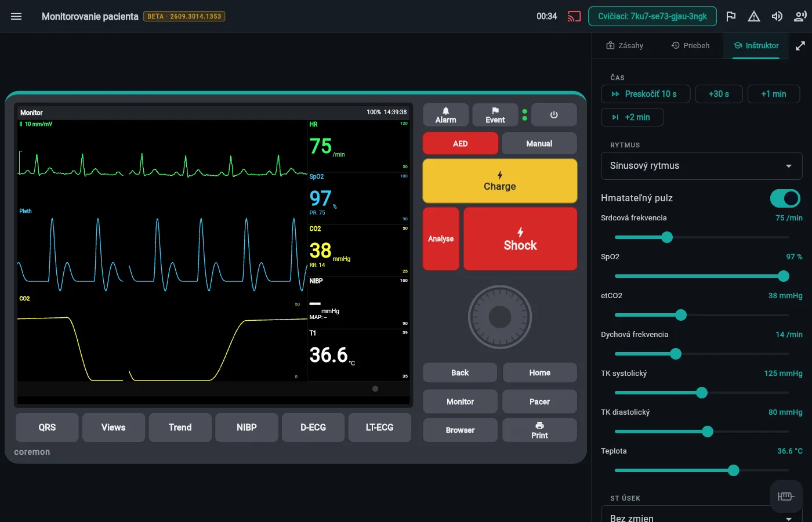
Task: Click the Analyse button
Action: click(x=441, y=239)
